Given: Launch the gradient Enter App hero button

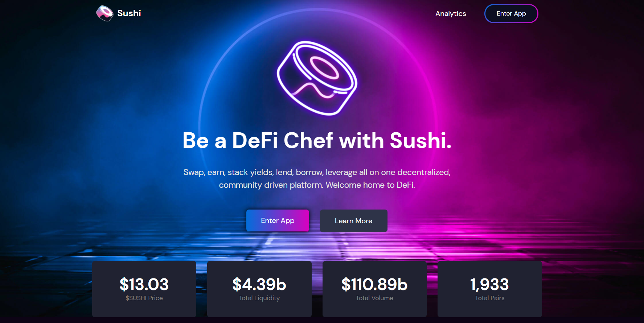Looking at the screenshot, I should (278, 220).
